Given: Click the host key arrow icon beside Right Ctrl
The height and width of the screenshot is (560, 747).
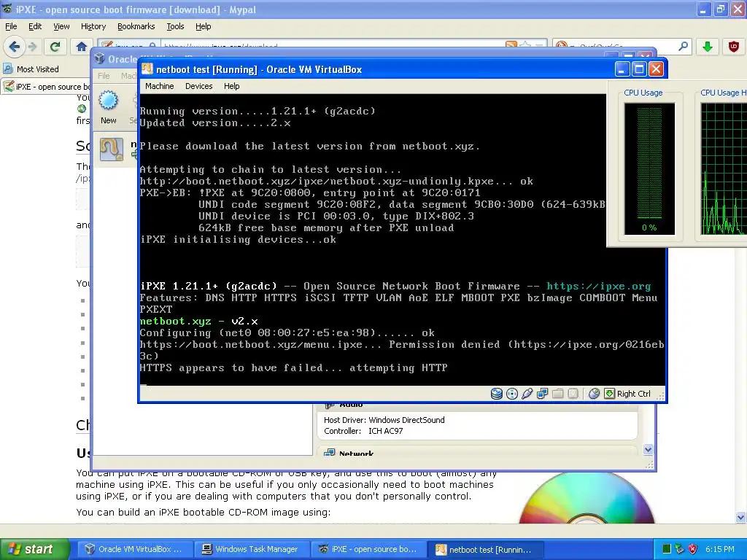Looking at the screenshot, I should click(x=609, y=393).
